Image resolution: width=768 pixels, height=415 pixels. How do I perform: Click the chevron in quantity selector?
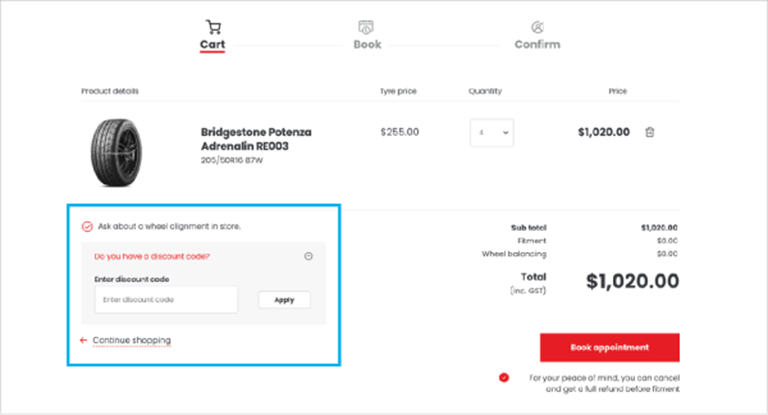point(505,133)
